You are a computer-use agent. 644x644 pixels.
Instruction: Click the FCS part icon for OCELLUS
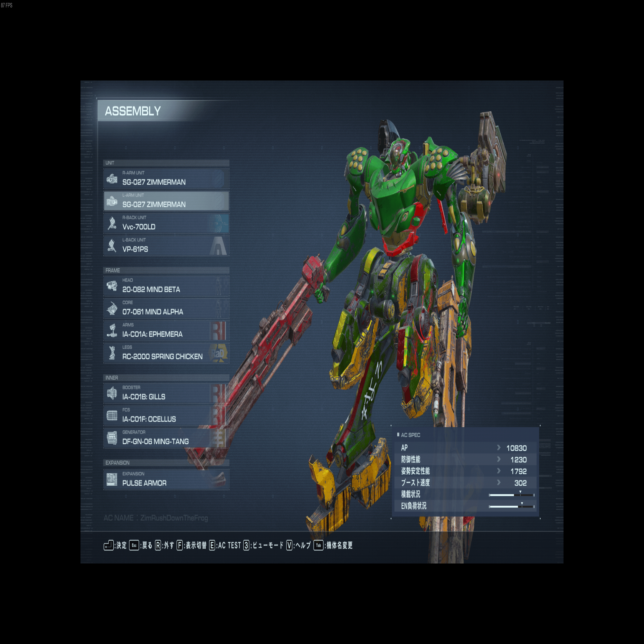(112, 416)
